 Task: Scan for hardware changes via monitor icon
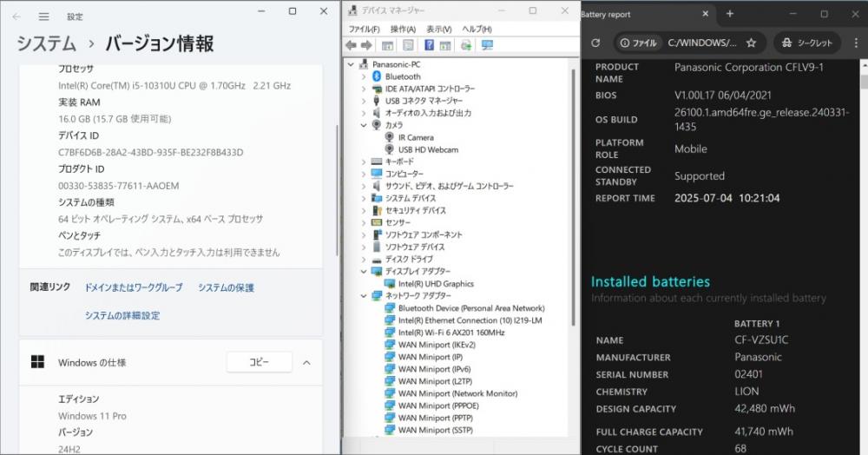(x=487, y=45)
